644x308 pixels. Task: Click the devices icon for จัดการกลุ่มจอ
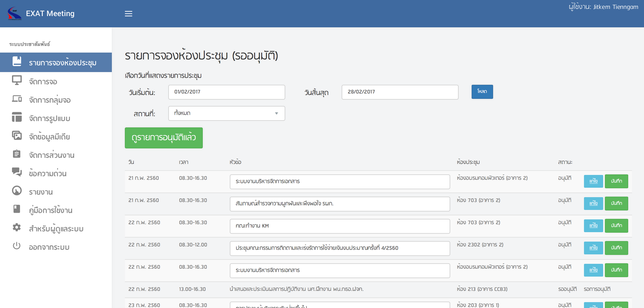(x=17, y=99)
